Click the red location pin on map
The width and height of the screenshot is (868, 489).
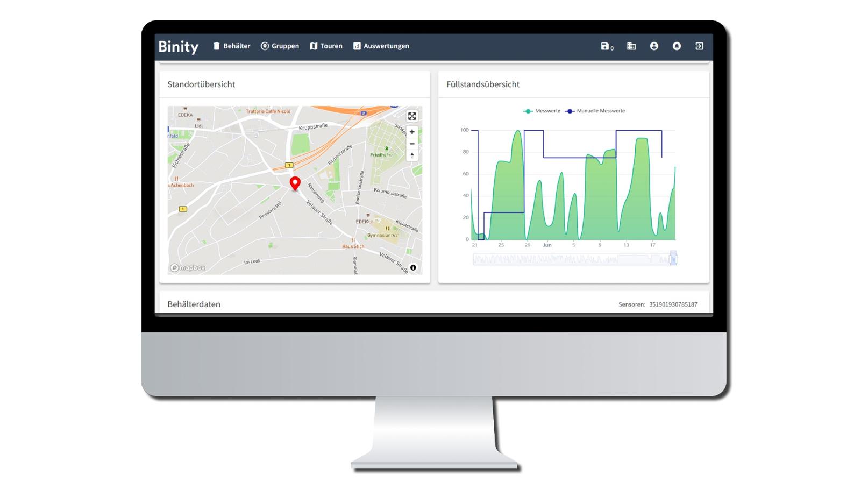[295, 183]
